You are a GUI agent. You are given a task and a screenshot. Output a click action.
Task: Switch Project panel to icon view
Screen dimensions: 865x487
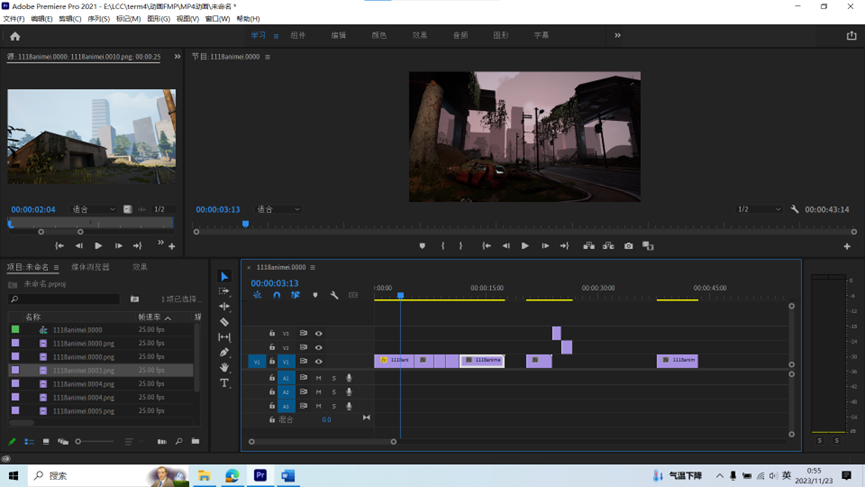coord(46,441)
